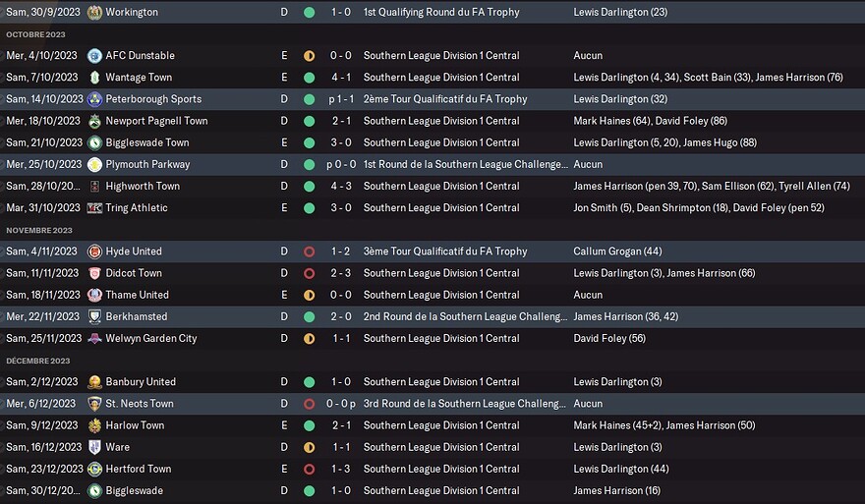
Task: Click the Workington club badge
Action: [94, 13]
